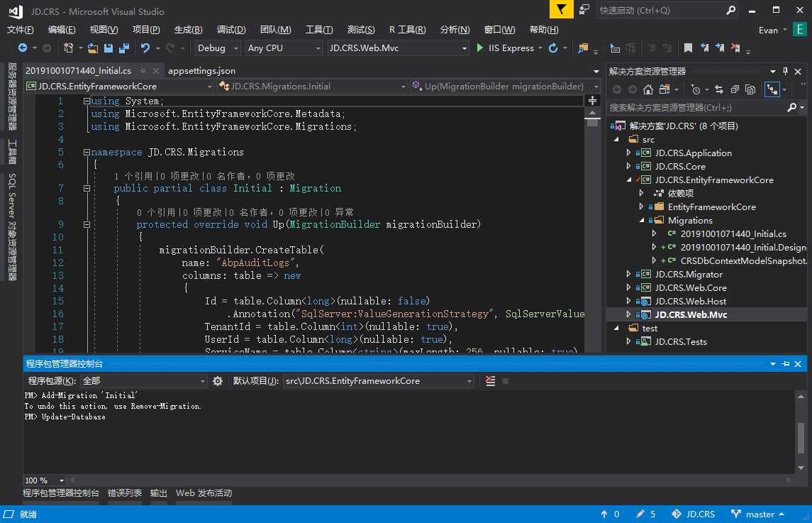Pin the 20191001071440_Initial.cs tab

click(x=143, y=70)
